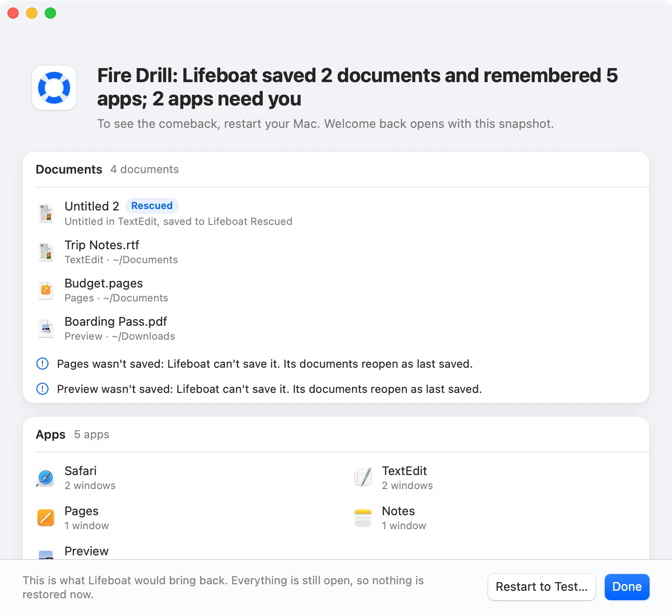
Task: Click 'To see the comeback' subtitle text
Action: click(x=326, y=124)
